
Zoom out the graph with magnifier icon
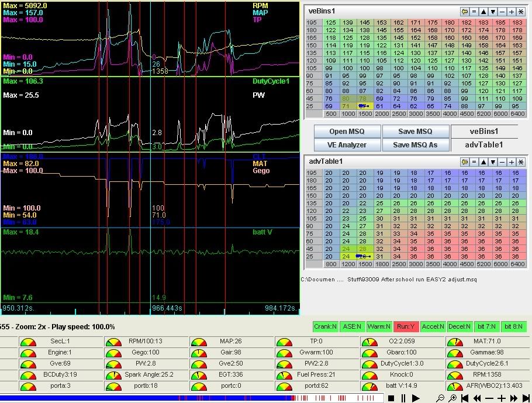click(441, 398)
